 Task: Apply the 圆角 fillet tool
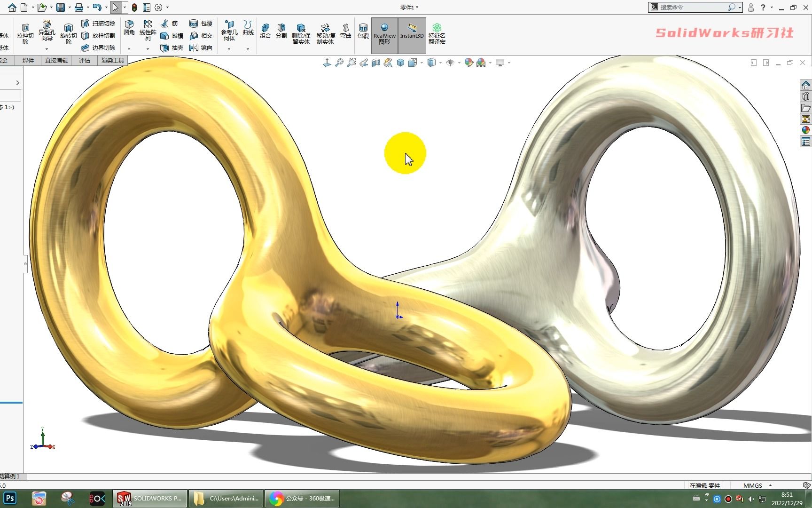tap(129, 28)
